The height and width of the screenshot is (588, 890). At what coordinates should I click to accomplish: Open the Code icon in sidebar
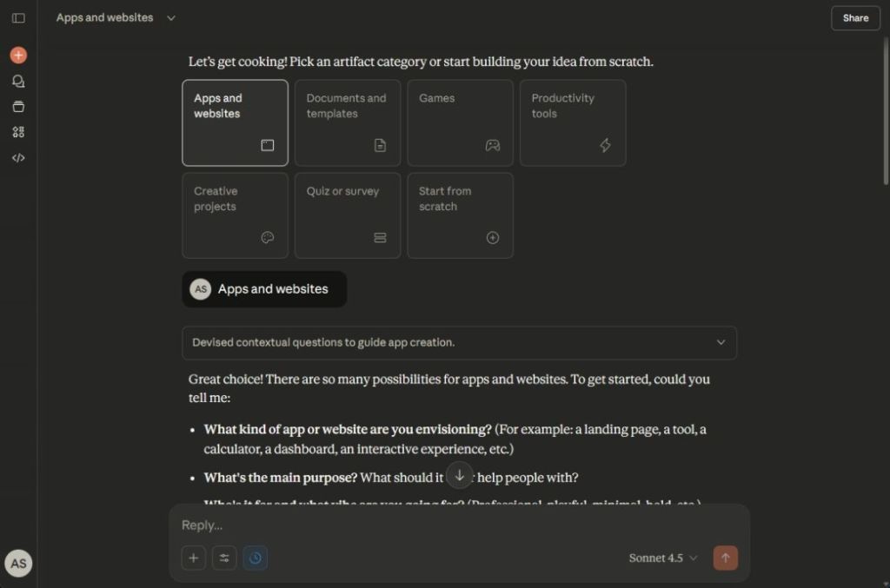[x=18, y=158]
